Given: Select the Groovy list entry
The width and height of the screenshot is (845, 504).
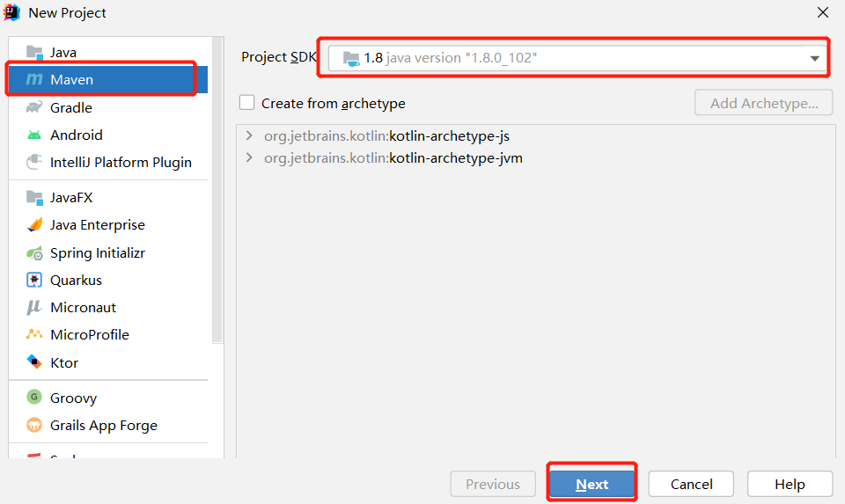Looking at the screenshot, I should pos(108,398).
